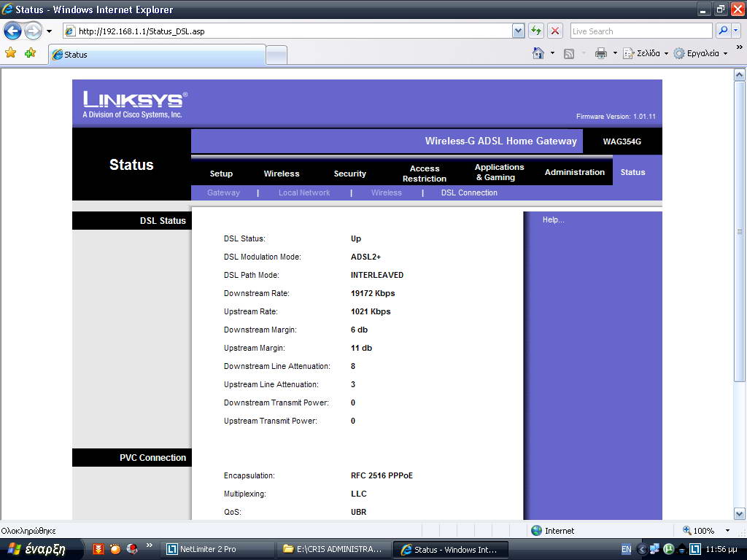Open the Applications & Gaming tab
The image size is (747, 560).
[499, 172]
